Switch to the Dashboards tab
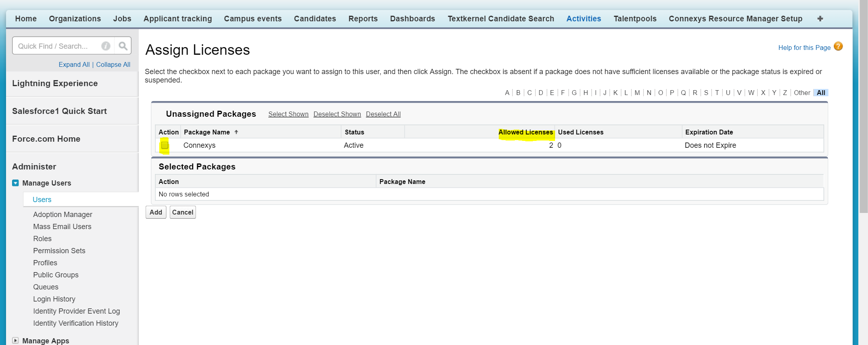This screenshot has width=868, height=345. pos(413,19)
